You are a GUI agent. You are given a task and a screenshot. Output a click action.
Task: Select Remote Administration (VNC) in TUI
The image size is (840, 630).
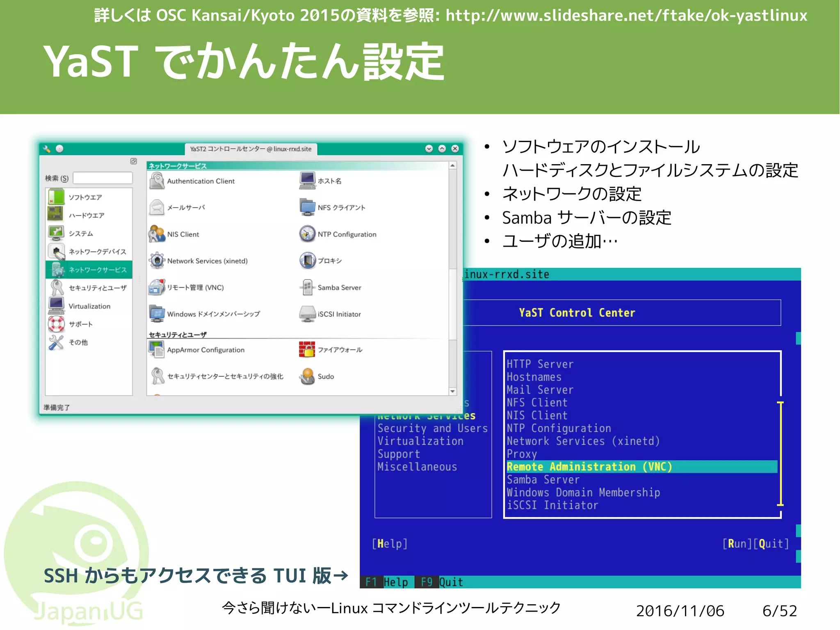[x=641, y=467]
